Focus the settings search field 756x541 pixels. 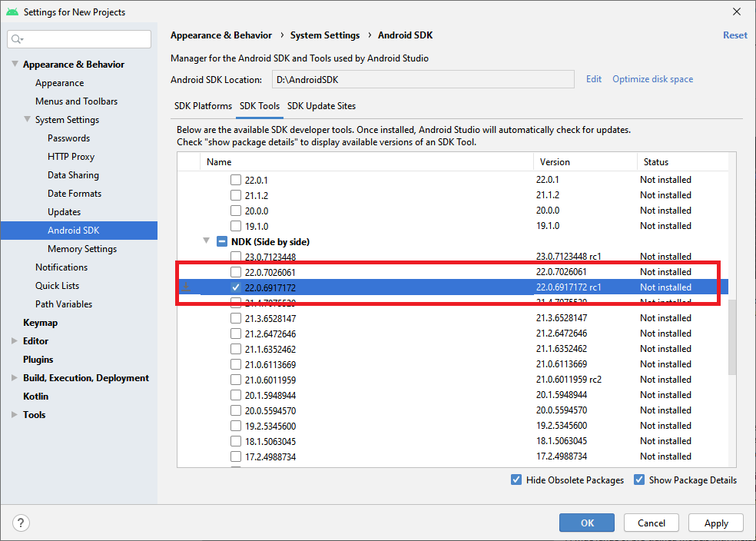coord(79,39)
